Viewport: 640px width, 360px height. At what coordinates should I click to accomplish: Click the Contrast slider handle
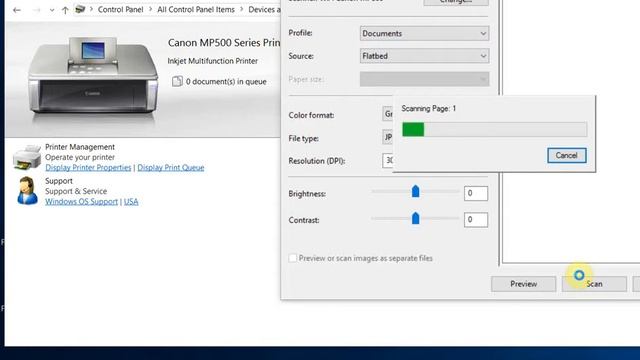[x=416, y=218]
